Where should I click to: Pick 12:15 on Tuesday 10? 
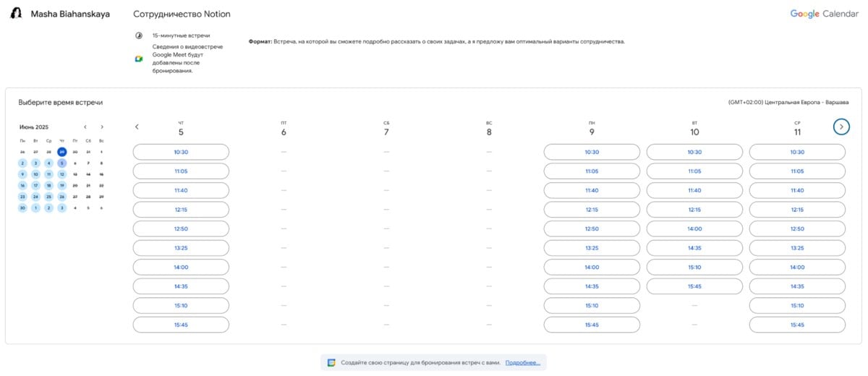pyautogui.click(x=694, y=210)
